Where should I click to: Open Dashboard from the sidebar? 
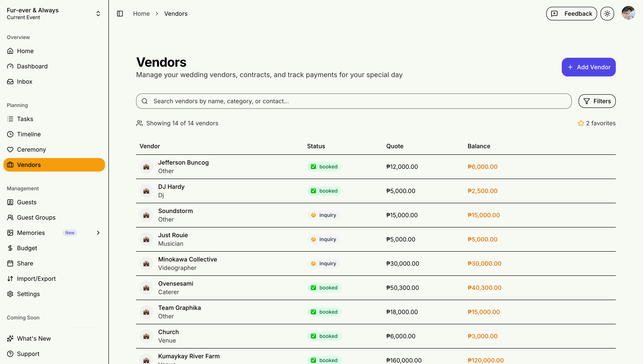(x=32, y=66)
